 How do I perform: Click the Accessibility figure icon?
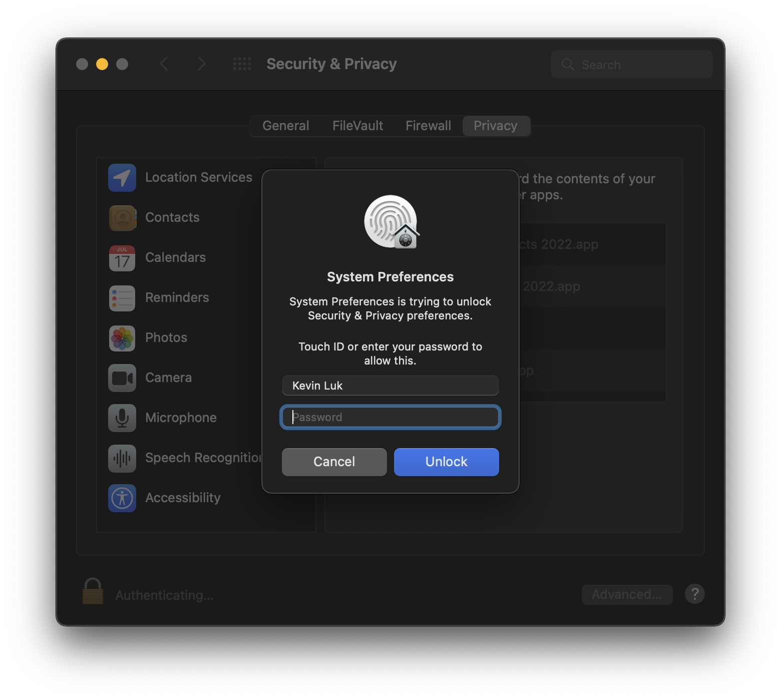click(122, 498)
